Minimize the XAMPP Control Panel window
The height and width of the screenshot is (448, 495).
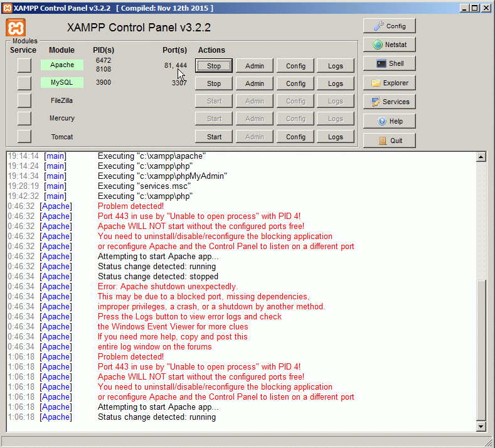point(464,8)
